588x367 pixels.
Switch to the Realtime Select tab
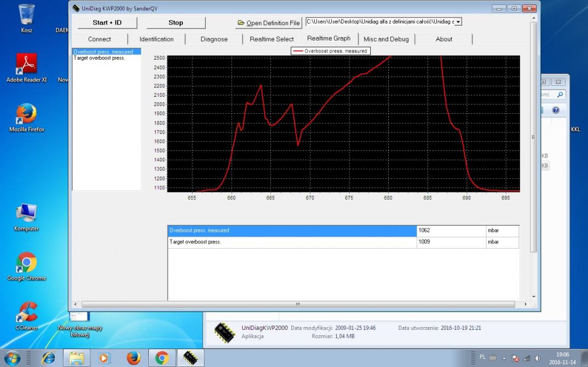tap(272, 39)
